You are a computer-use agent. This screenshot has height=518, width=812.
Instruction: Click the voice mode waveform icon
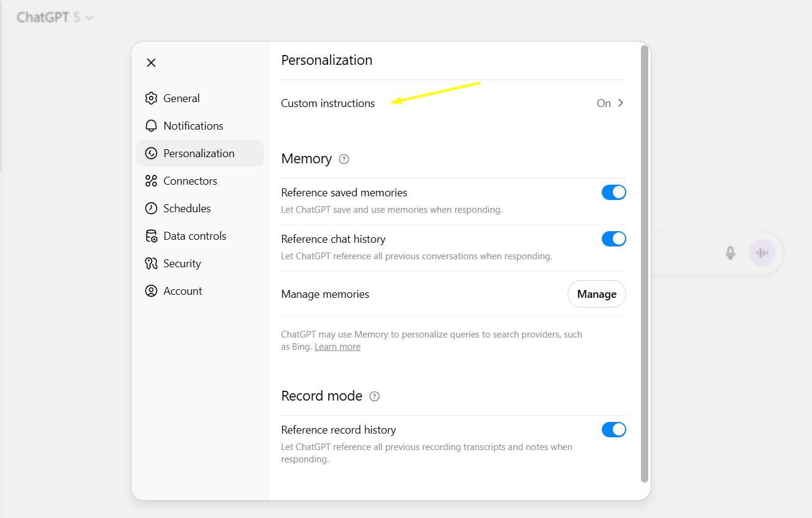pyautogui.click(x=762, y=253)
